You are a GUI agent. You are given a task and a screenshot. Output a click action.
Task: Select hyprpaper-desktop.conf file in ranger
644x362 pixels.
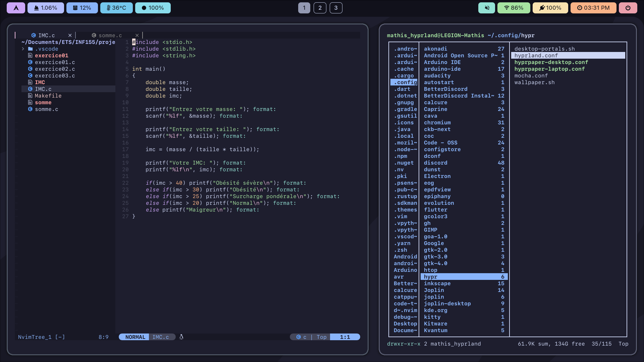[x=551, y=62]
